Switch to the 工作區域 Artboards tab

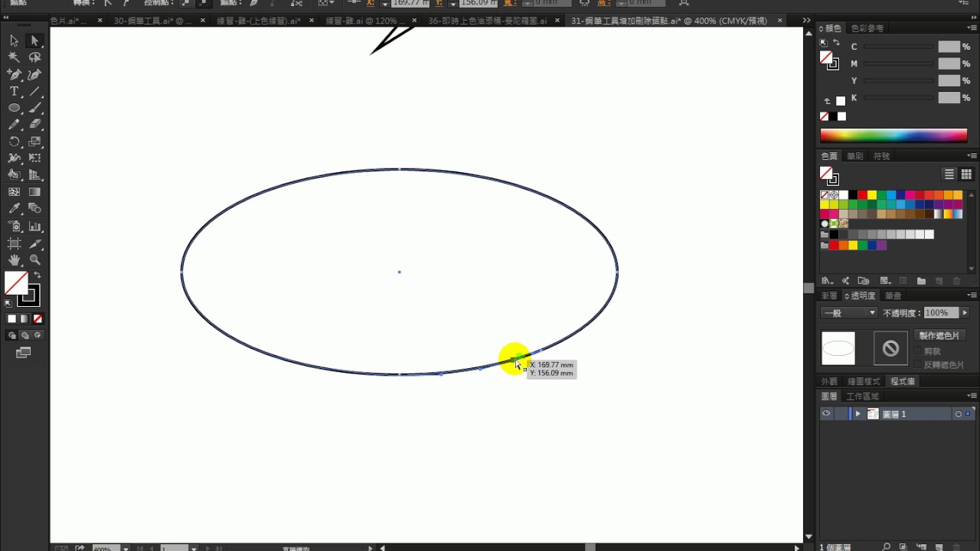863,396
